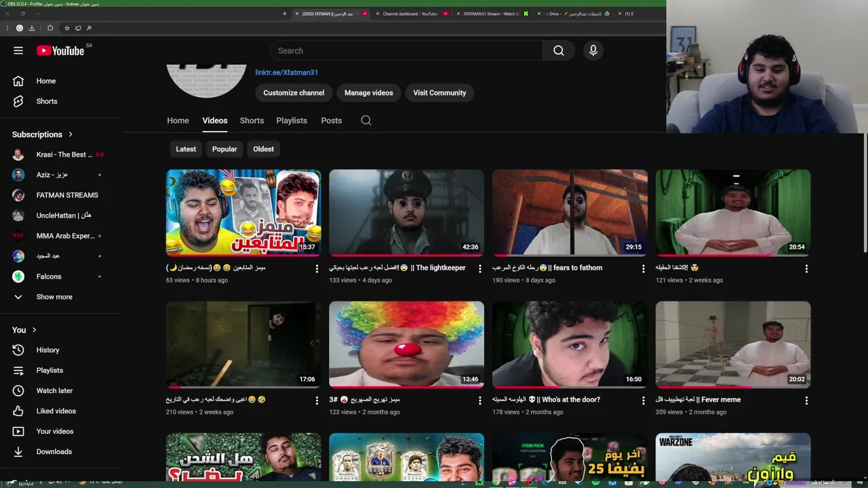The width and height of the screenshot is (868, 488).
Task: Click the Home icon in sidebar
Action: pyautogui.click(x=18, y=81)
